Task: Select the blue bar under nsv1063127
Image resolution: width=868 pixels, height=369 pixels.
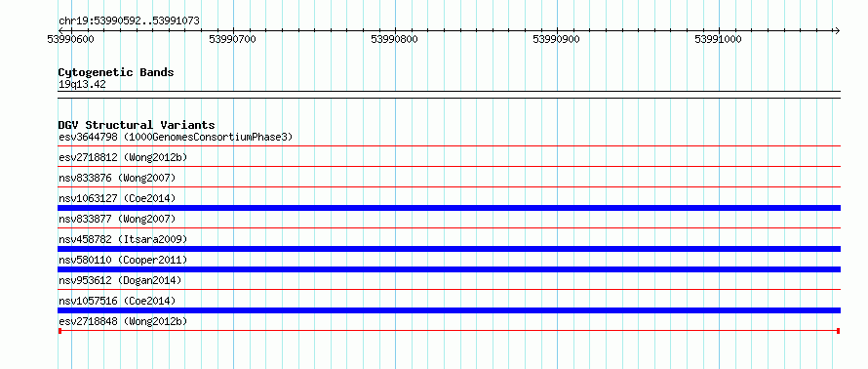Action: tap(449, 208)
